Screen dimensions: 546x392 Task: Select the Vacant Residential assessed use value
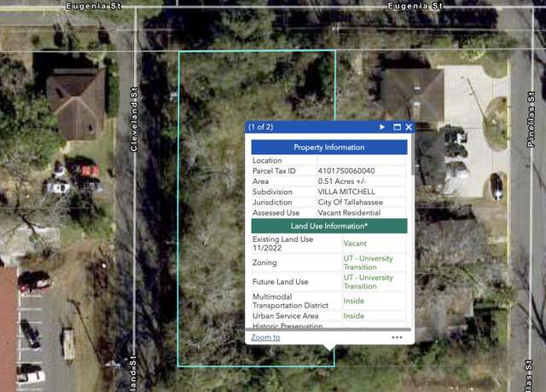(x=349, y=212)
